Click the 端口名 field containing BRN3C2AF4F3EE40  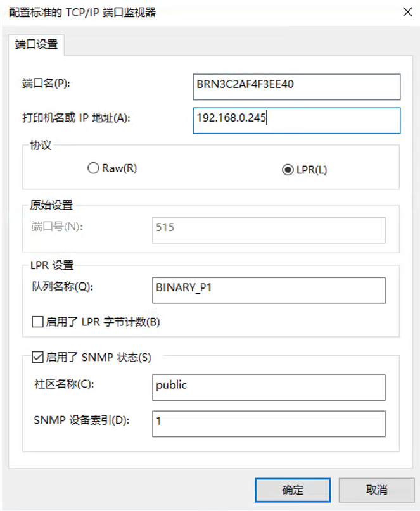click(x=296, y=87)
